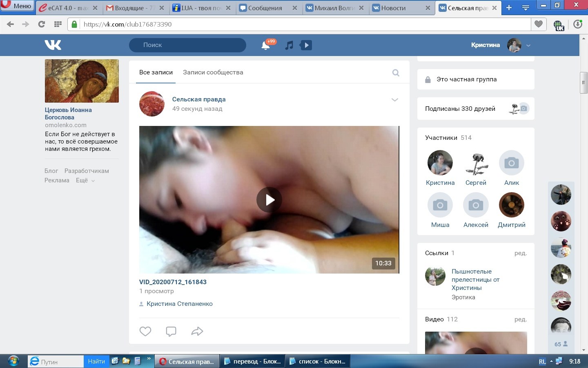Viewport: 588px width, 368px height.
Task: Bookmark page with address bar heart icon
Action: (539, 24)
